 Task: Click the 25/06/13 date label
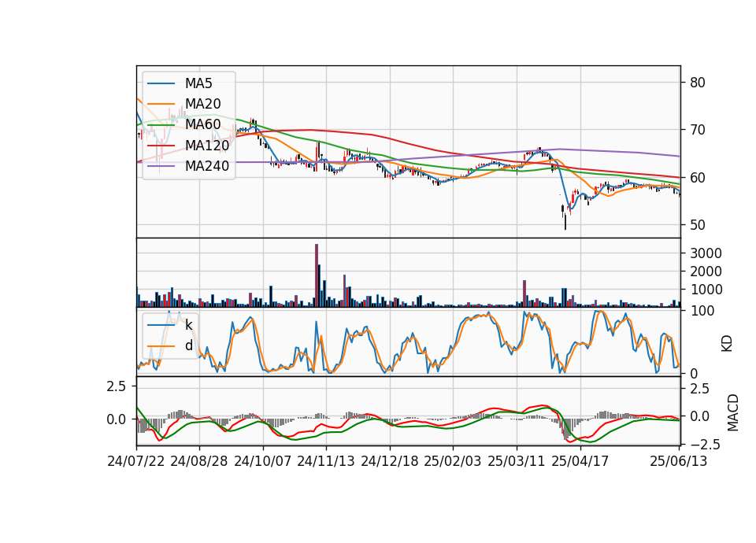(678, 461)
